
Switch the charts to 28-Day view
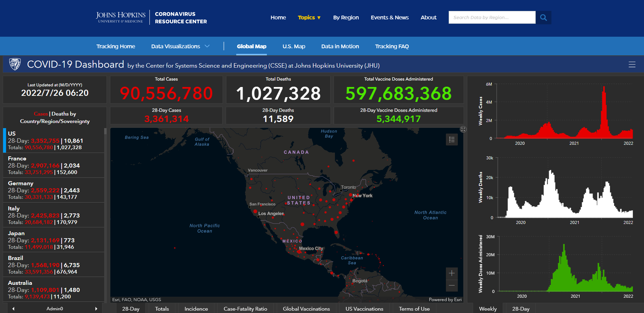point(520,309)
